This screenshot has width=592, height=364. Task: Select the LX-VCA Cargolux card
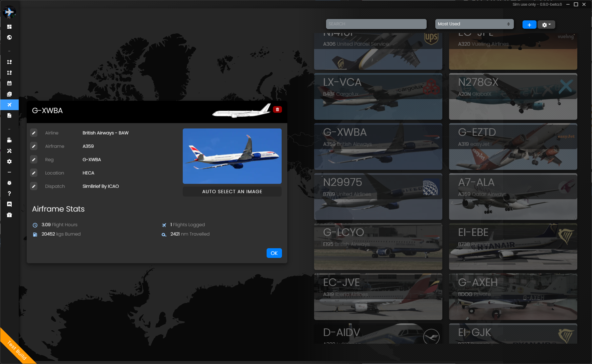[x=378, y=96]
